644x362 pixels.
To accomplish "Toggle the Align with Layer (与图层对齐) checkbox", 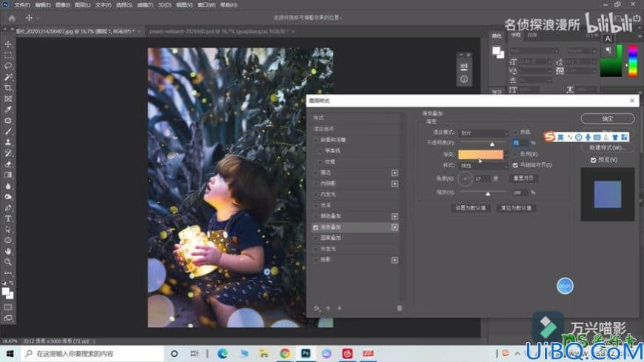I will tap(515, 165).
